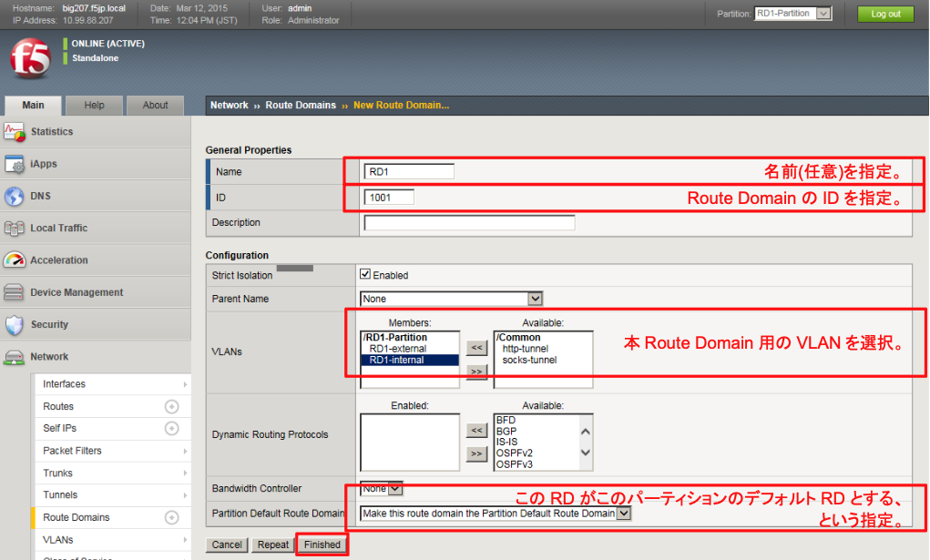Open Partition Default Route Domain dropdown
The height and width of the screenshot is (560, 930).
(x=496, y=514)
